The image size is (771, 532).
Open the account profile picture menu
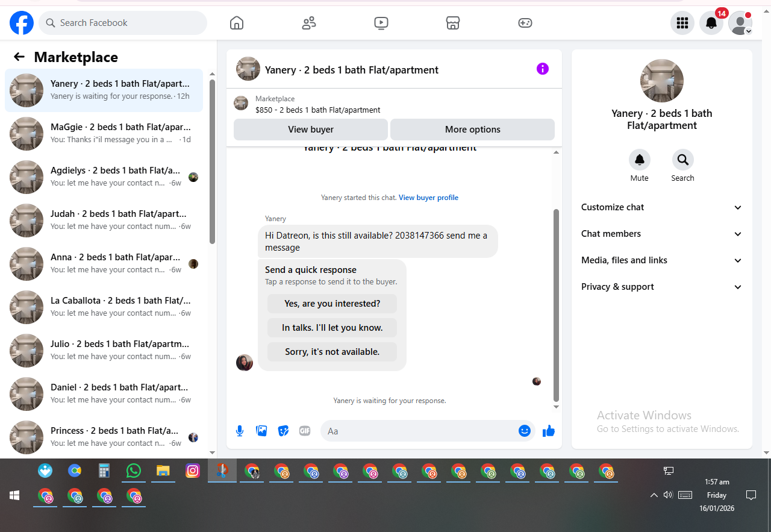click(740, 23)
